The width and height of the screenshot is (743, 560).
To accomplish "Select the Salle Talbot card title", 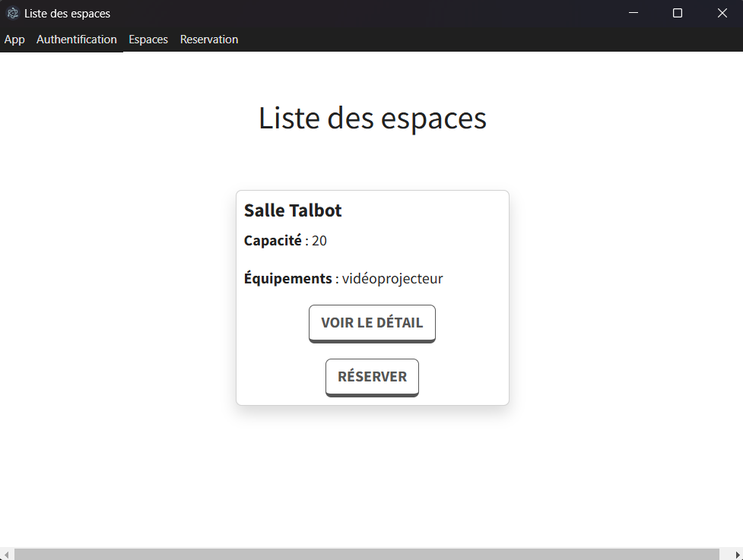I will coord(293,210).
